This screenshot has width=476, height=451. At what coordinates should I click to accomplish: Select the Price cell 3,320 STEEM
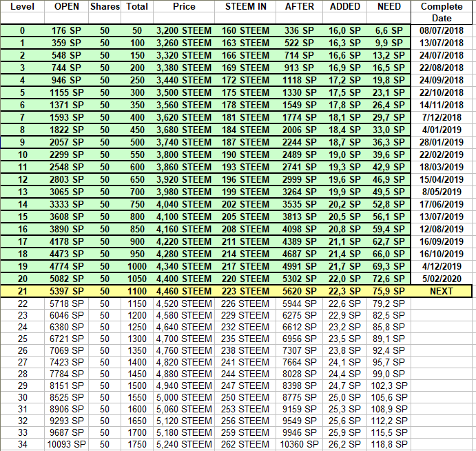pyautogui.click(x=184, y=56)
